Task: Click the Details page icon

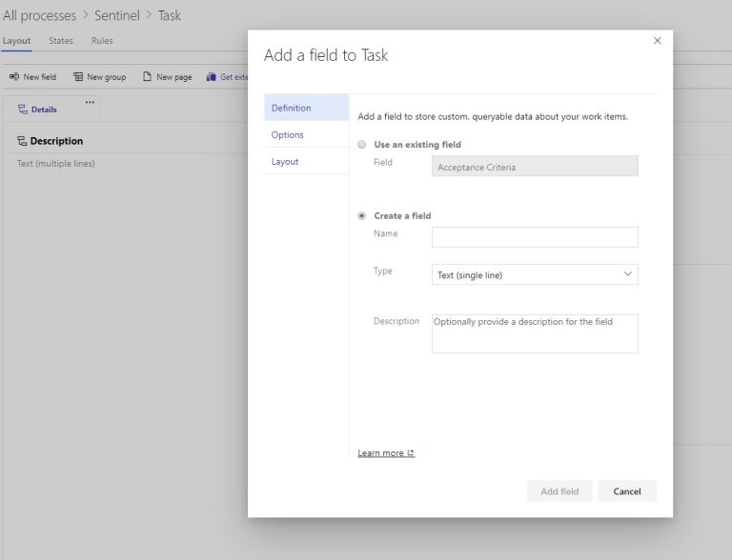Action: coord(23,110)
